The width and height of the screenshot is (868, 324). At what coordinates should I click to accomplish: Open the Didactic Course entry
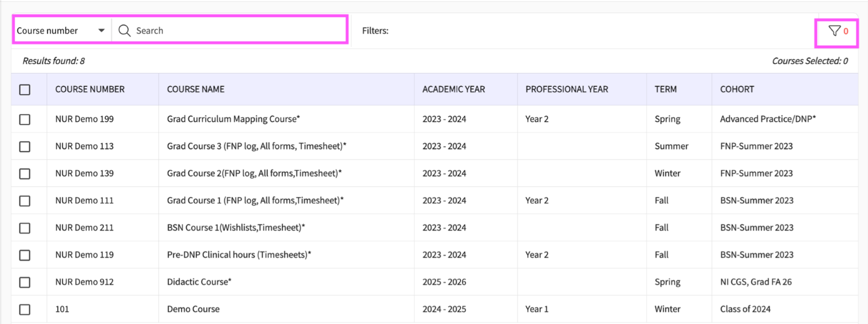pos(199,282)
